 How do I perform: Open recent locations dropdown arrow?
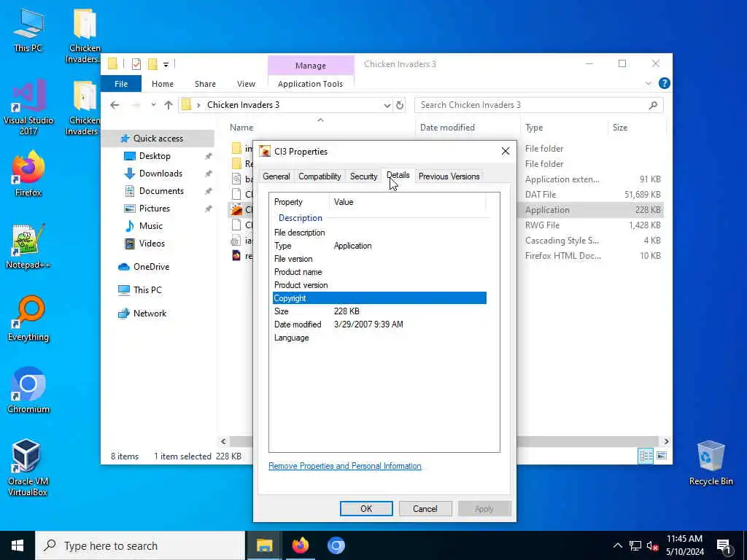(x=153, y=105)
